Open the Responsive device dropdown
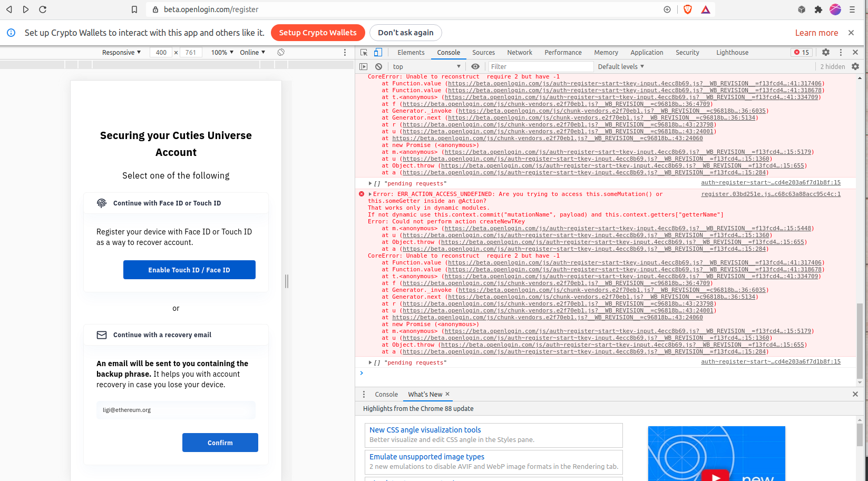The image size is (868, 481). click(x=121, y=52)
